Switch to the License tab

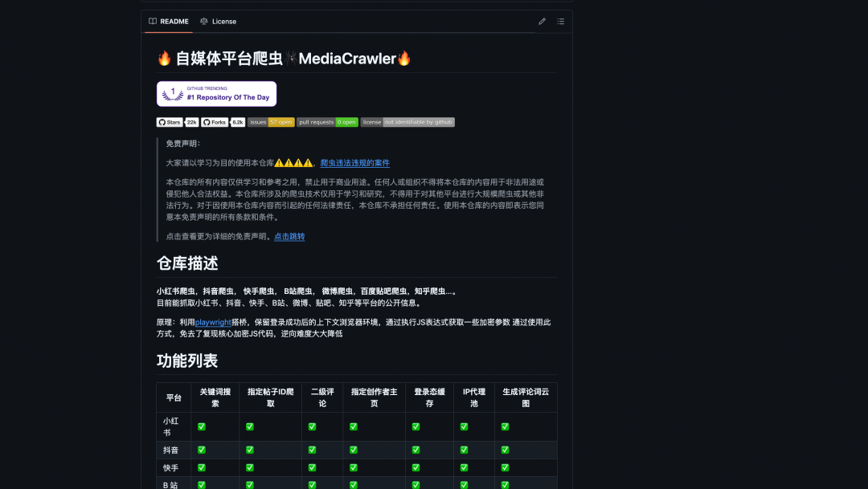218,22
